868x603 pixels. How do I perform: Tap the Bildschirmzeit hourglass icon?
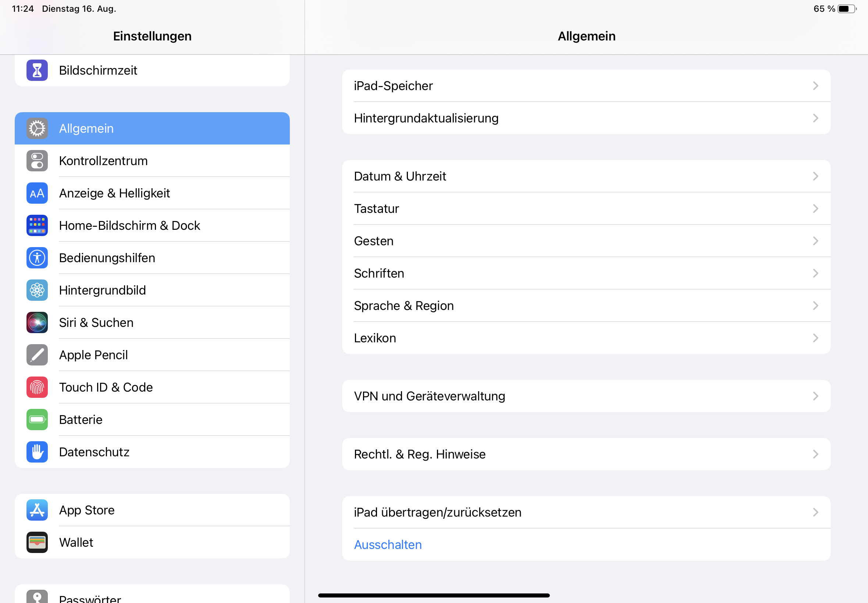pos(37,70)
